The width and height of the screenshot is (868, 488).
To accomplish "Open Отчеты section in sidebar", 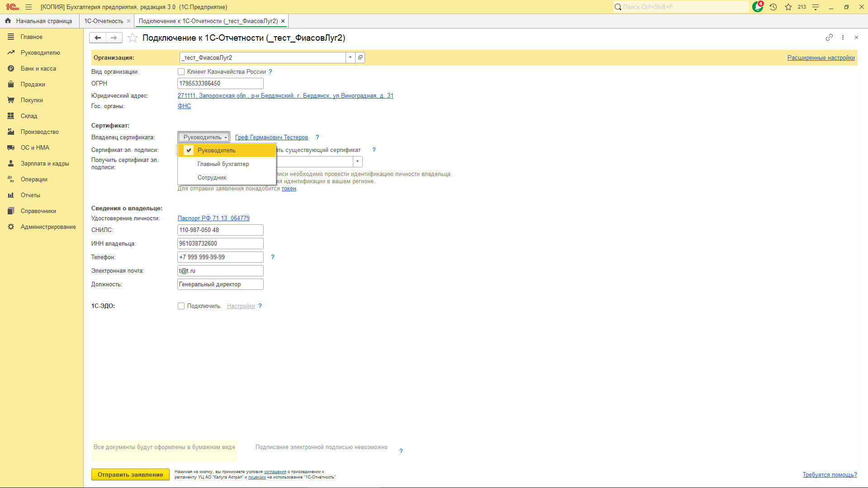I will [x=42, y=195].
